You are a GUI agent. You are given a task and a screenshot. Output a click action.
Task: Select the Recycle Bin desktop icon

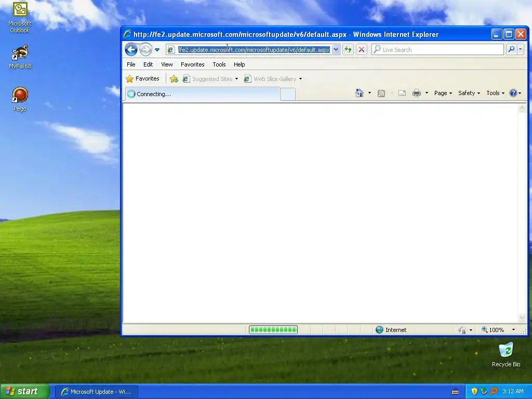tap(506, 354)
